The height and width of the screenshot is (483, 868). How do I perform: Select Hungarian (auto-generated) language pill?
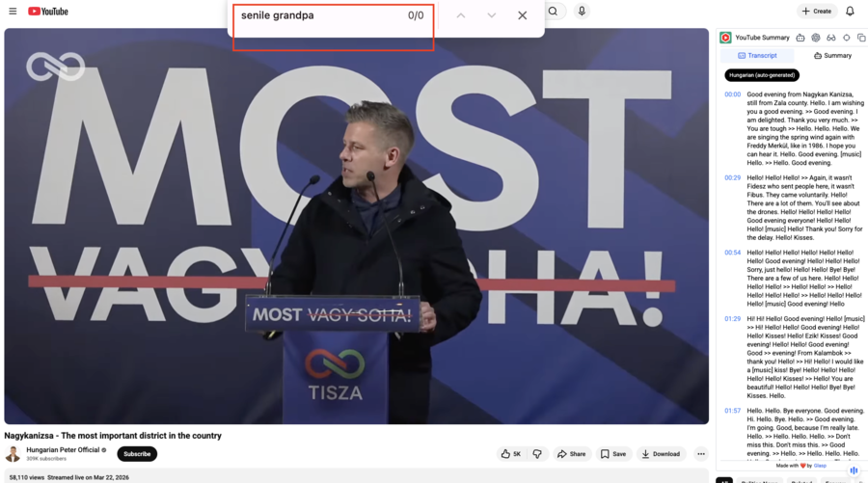762,74
